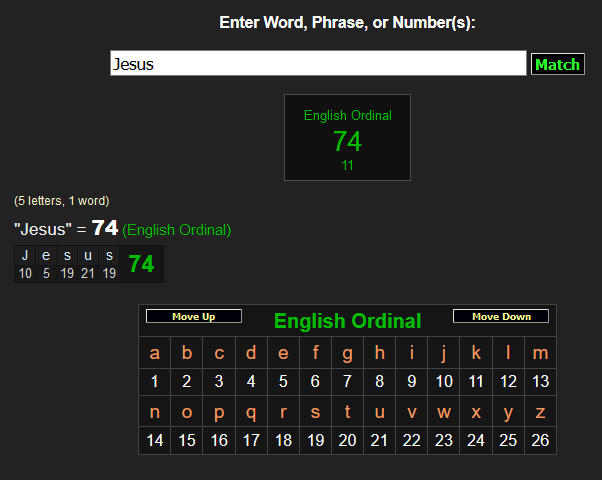602x480 pixels.
Task: Click the word input field containing Jesus
Action: (317, 64)
